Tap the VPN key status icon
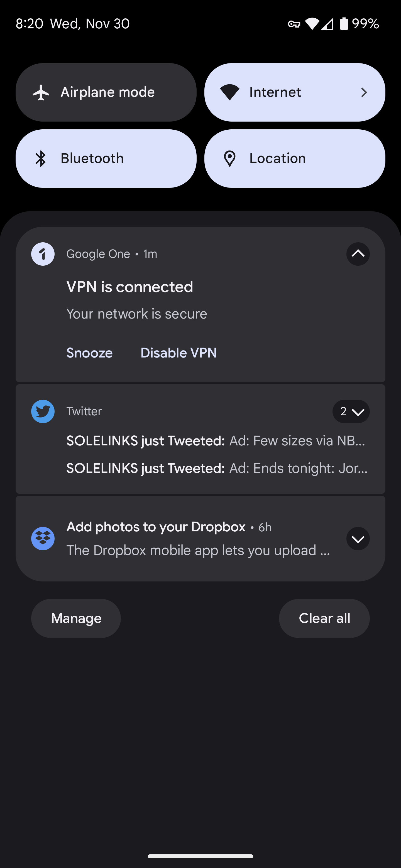Image resolution: width=401 pixels, height=868 pixels. click(x=294, y=24)
